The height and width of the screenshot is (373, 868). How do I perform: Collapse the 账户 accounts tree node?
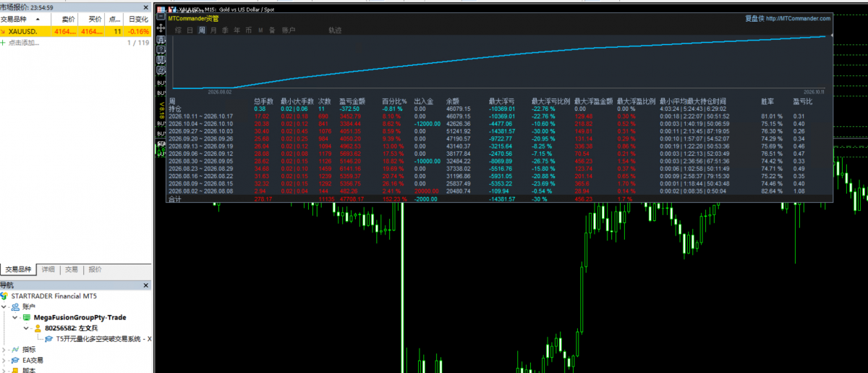pyautogui.click(x=5, y=306)
